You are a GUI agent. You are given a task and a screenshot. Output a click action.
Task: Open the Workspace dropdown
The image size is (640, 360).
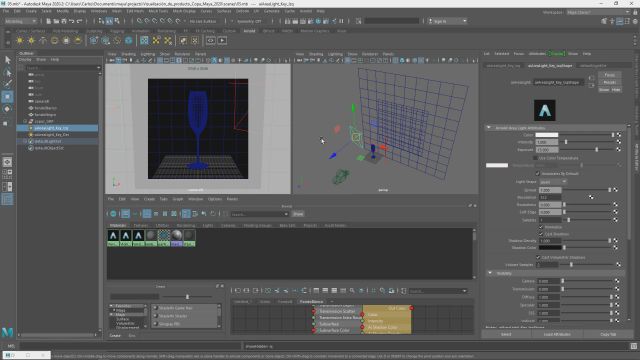598,12
